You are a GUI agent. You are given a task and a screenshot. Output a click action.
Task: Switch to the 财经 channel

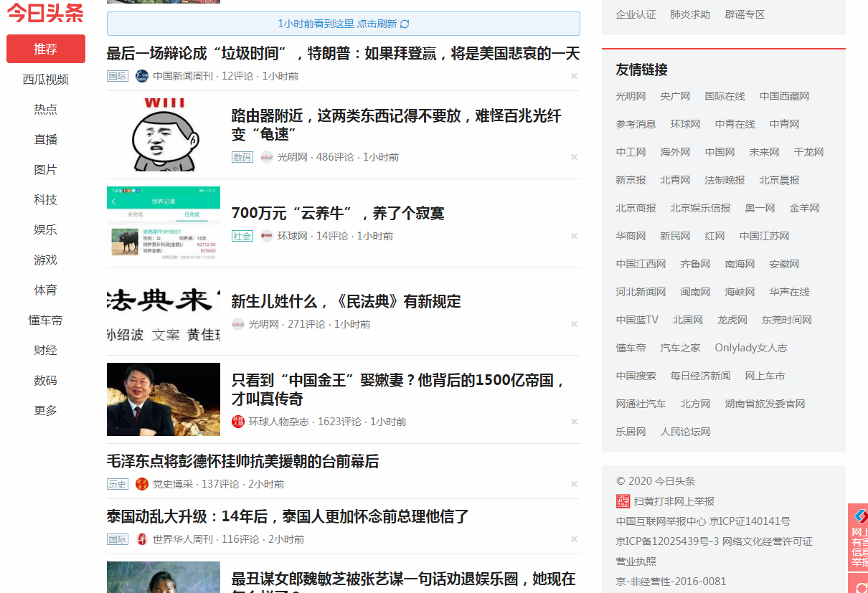coord(46,351)
